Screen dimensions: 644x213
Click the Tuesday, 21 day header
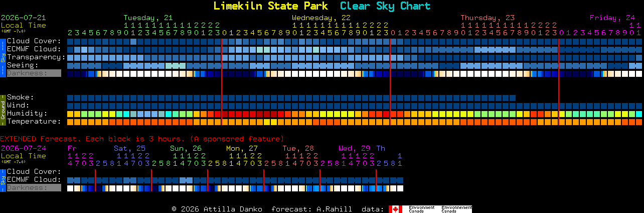pyautogui.click(x=148, y=18)
